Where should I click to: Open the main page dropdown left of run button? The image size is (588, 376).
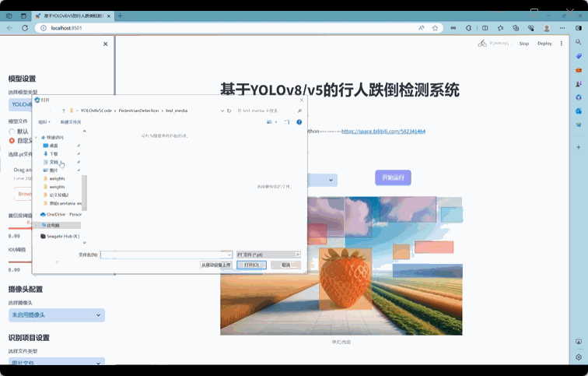323,180
